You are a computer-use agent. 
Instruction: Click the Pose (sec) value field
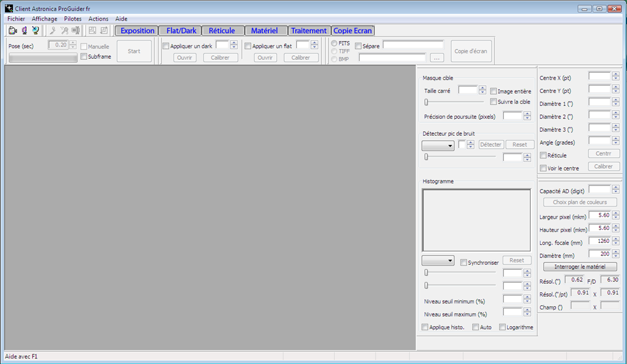58,45
